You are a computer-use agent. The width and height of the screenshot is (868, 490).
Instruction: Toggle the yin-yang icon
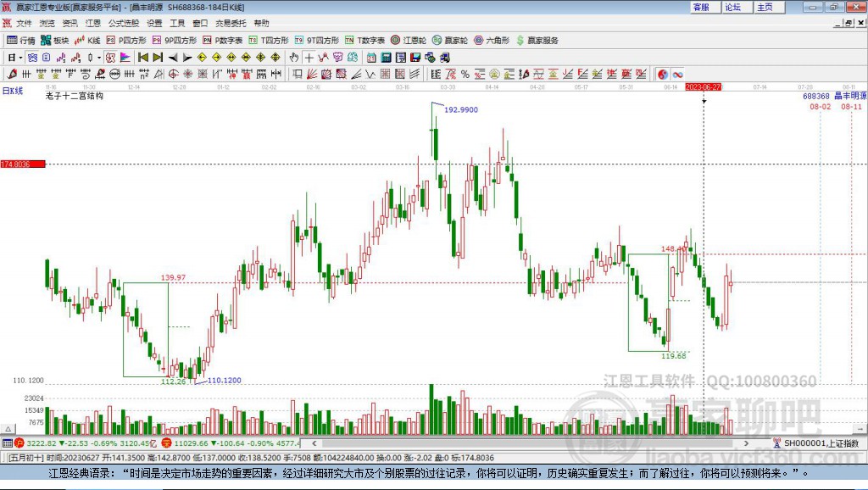(663, 74)
